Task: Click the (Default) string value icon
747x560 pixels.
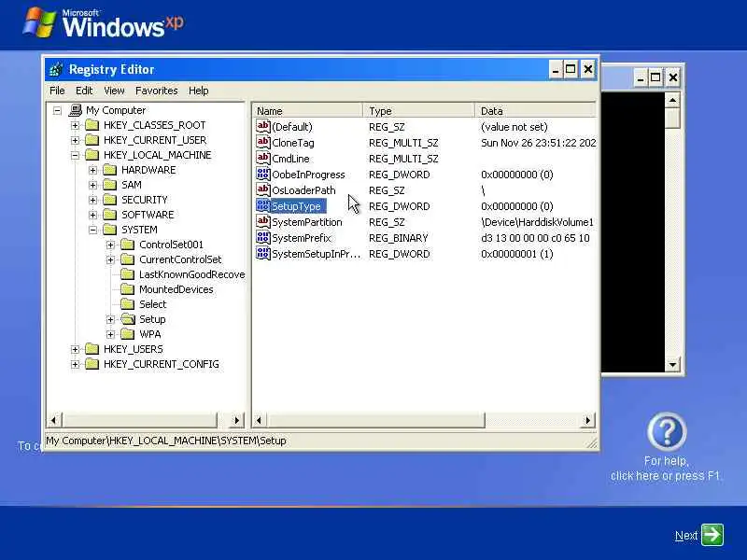Action: [263, 126]
